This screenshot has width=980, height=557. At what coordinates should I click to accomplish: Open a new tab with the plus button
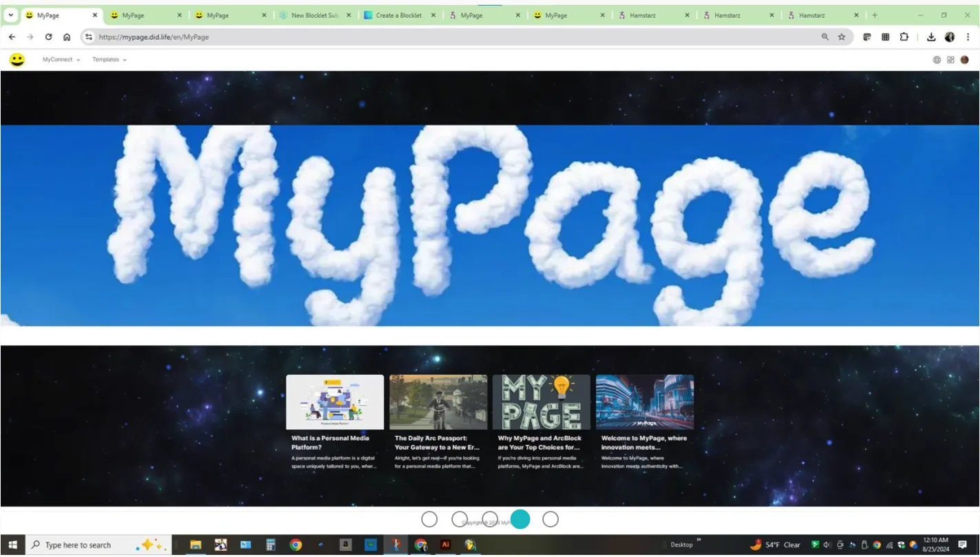point(874,15)
